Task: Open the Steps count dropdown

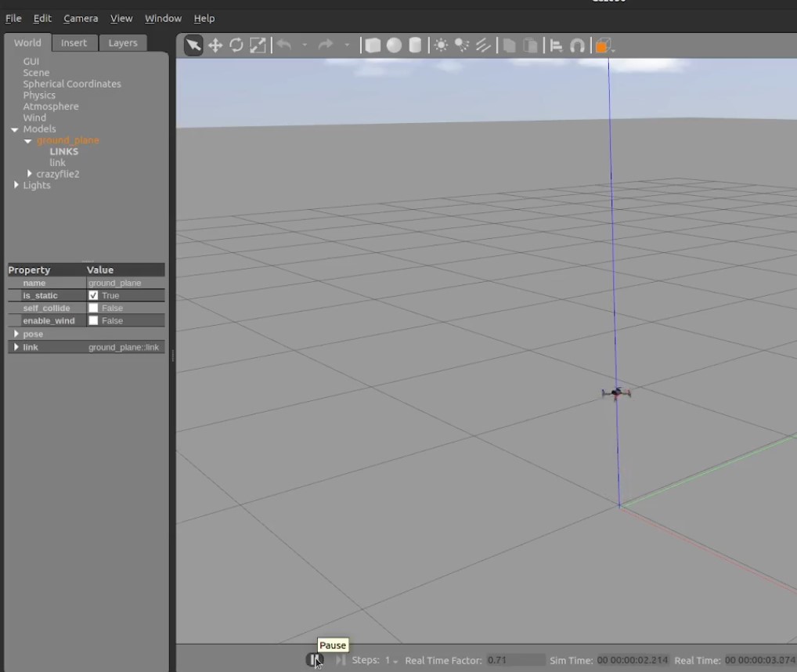Action: pyautogui.click(x=391, y=660)
